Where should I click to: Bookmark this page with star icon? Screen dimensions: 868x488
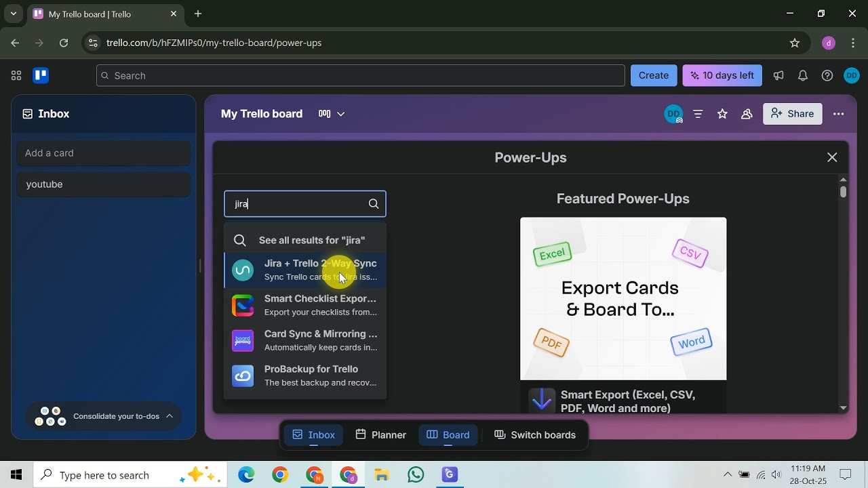[x=795, y=43]
